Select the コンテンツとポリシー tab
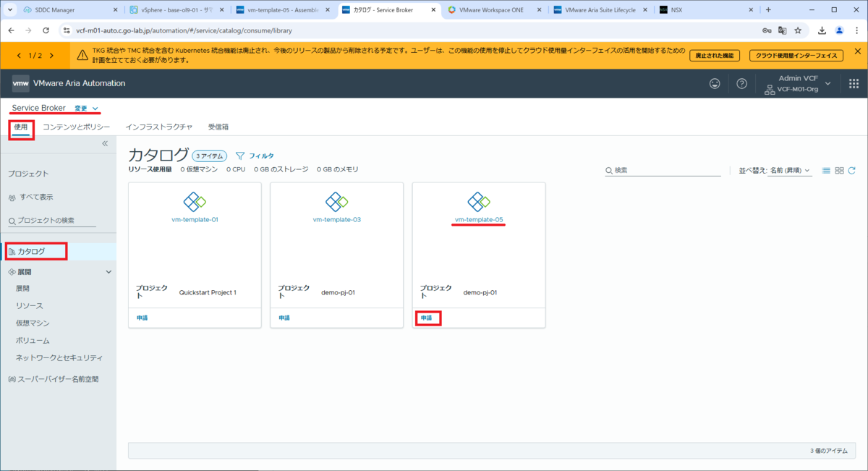The width and height of the screenshot is (868, 471). tap(77, 127)
